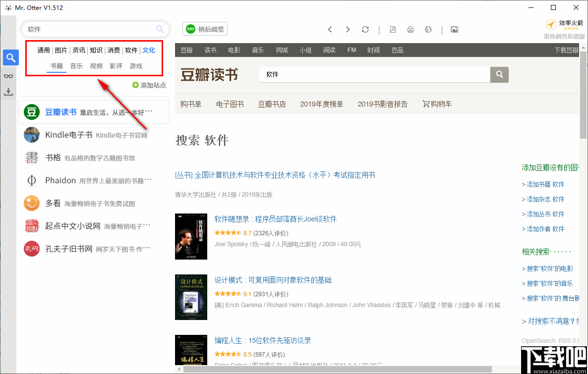Image resolution: width=588 pixels, height=374 pixels.
Task: Click 添加站点 to add a site
Action: 149,85
